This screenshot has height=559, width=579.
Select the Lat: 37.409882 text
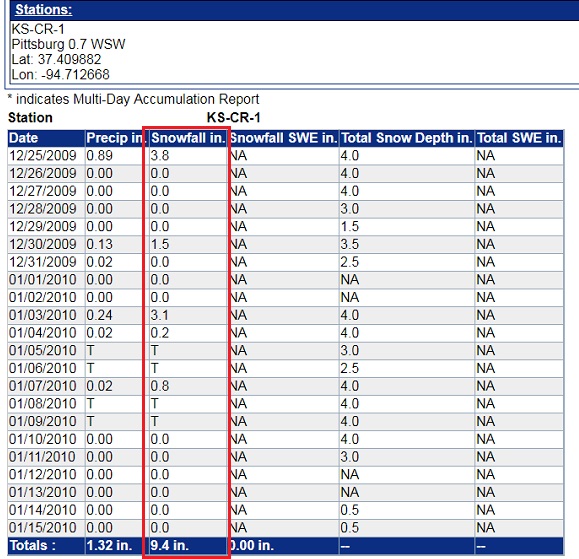coord(56,59)
